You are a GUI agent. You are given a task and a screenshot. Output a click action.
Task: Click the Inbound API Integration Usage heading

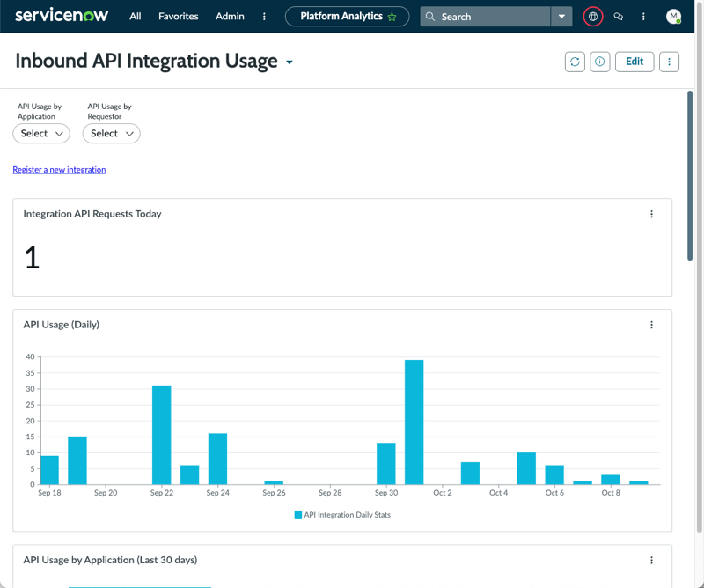coord(146,61)
